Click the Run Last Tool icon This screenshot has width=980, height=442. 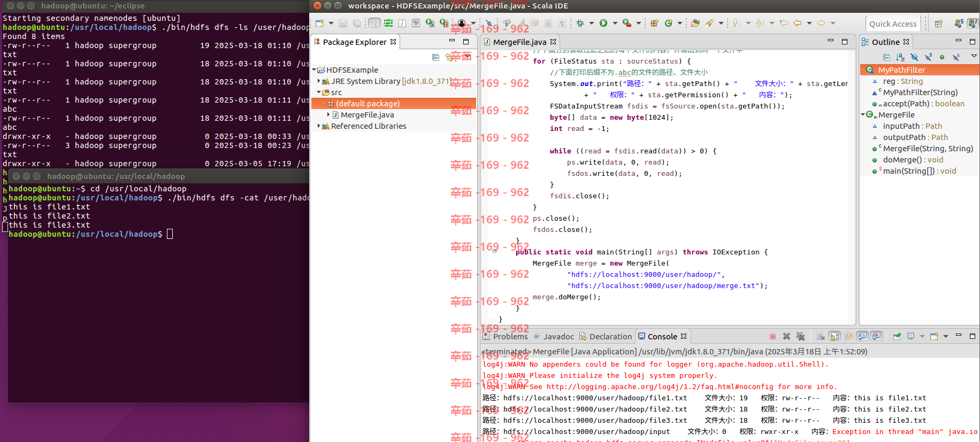click(x=627, y=23)
